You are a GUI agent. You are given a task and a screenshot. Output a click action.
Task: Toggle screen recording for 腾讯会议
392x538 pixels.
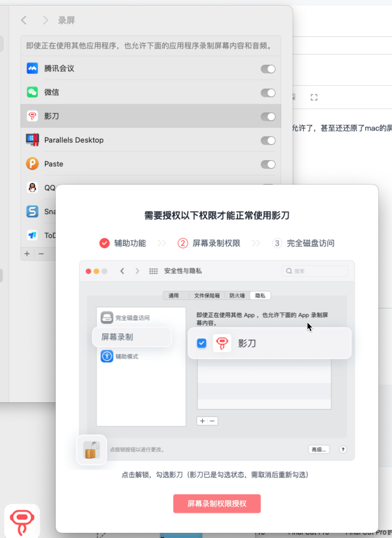click(x=268, y=69)
